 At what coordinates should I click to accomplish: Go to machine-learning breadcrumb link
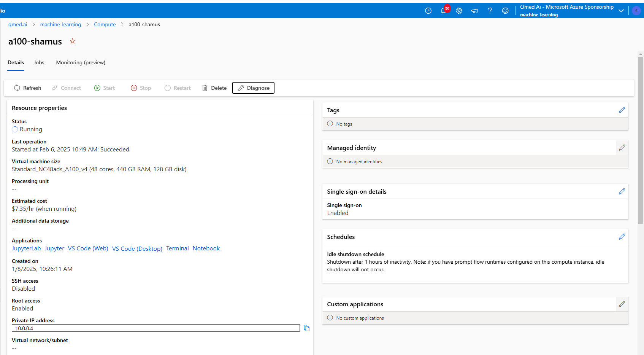(60, 24)
